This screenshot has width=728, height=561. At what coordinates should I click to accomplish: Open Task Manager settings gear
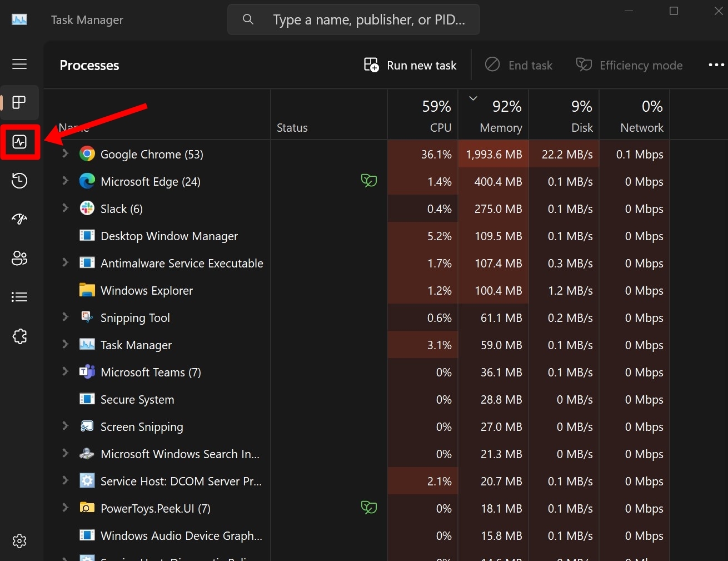click(x=19, y=541)
